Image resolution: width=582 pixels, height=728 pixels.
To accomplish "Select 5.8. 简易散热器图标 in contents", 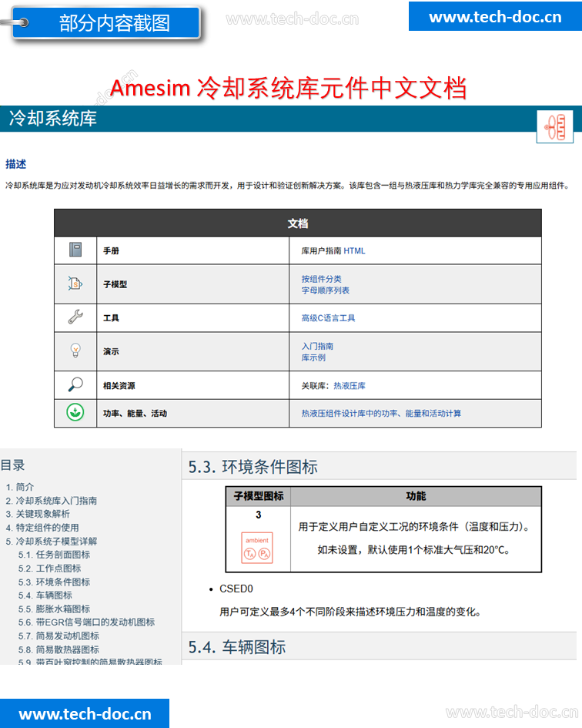I will coord(59,649).
